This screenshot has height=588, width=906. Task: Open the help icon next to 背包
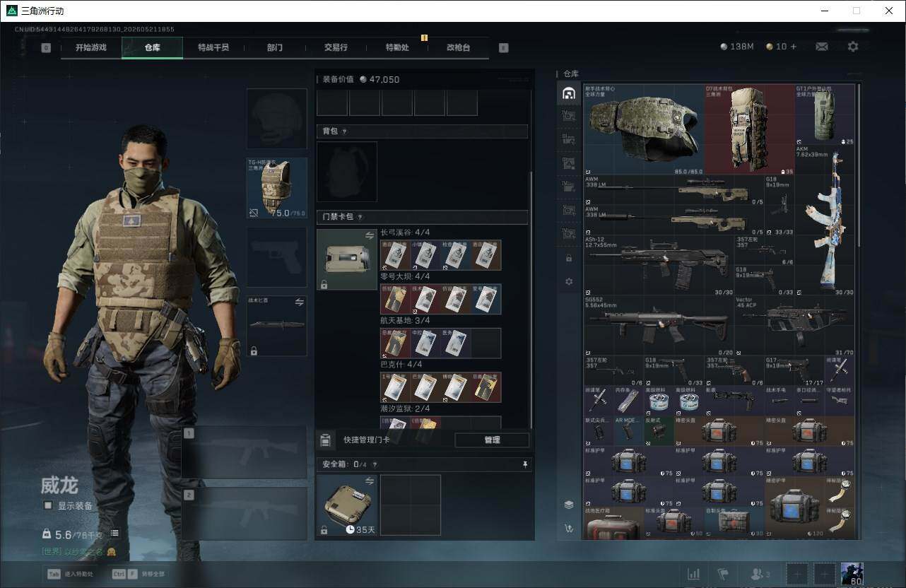(x=344, y=131)
